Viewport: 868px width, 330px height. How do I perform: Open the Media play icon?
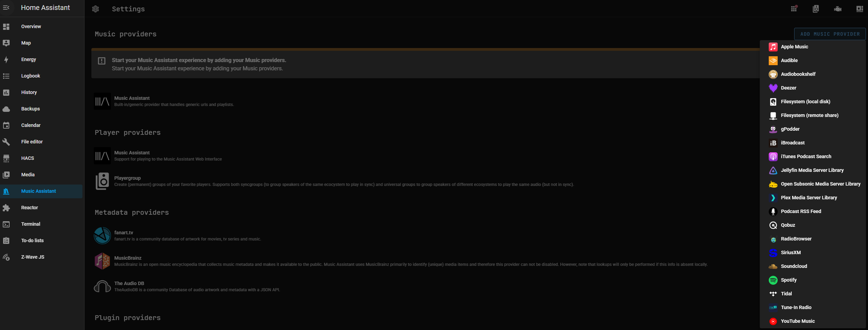click(x=6, y=175)
